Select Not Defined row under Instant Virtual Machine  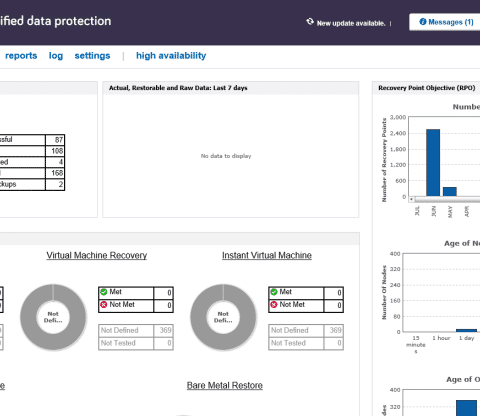click(306, 330)
